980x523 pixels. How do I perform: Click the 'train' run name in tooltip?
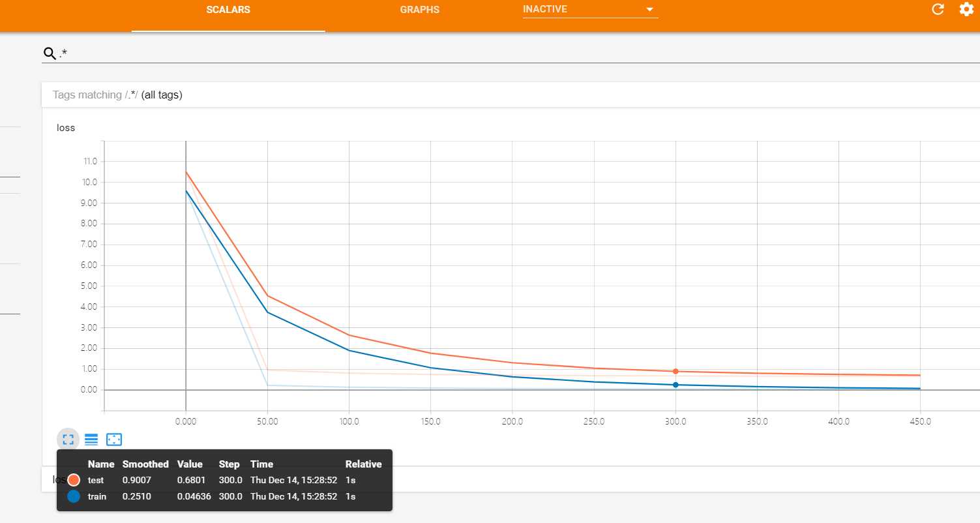[97, 496]
